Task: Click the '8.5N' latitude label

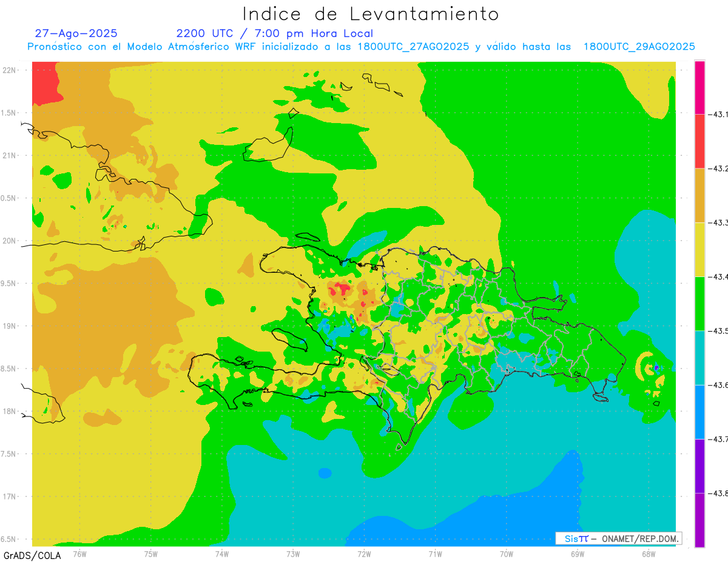Action: click(8, 369)
